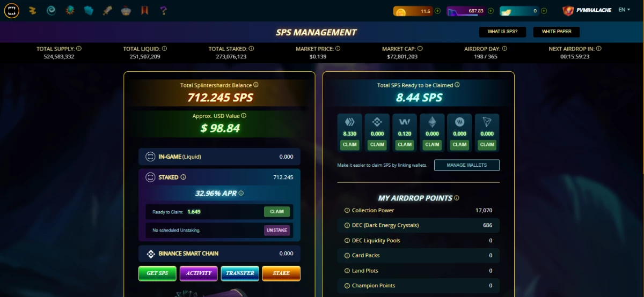Click the blue cards icon in navigation
Image resolution: width=644 pixels, height=297 pixels.
89,10
